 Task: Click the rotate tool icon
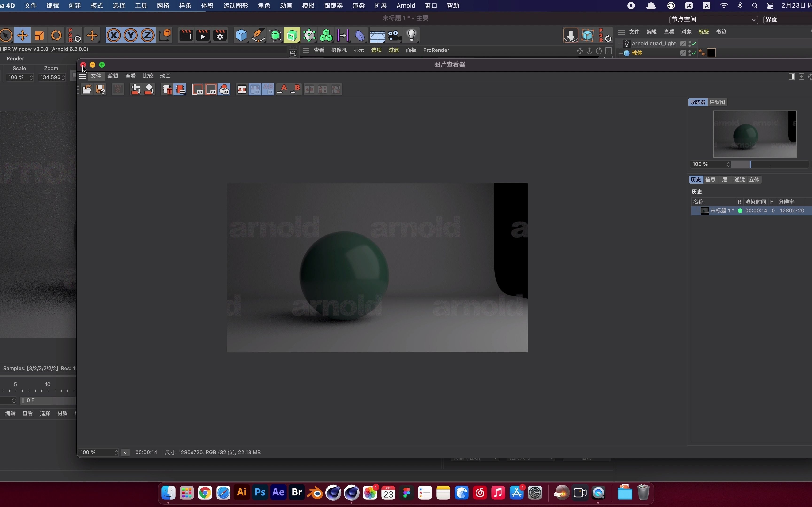57,36
